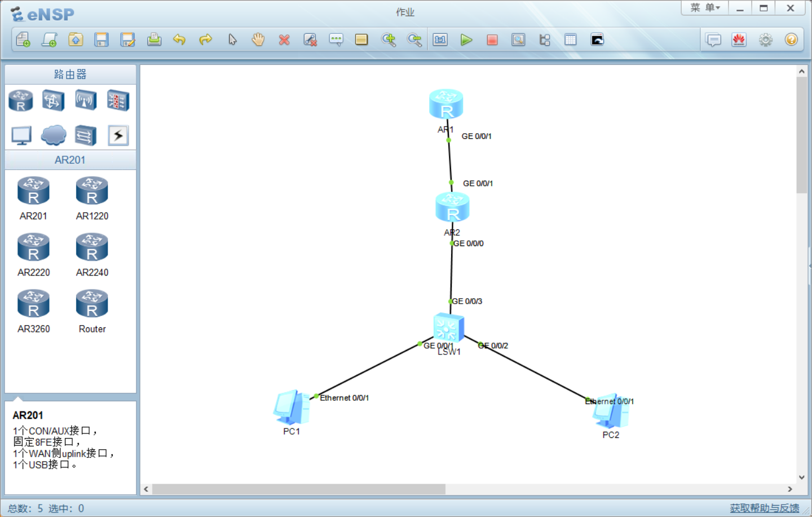
Task: Select the hand Pan tool
Action: point(258,40)
